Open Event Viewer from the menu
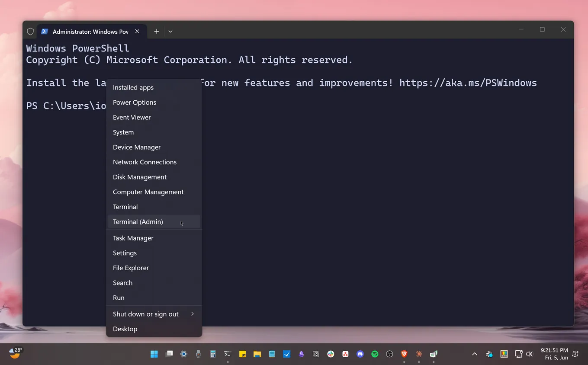This screenshot has width=588, height=365. coord(154,117)
